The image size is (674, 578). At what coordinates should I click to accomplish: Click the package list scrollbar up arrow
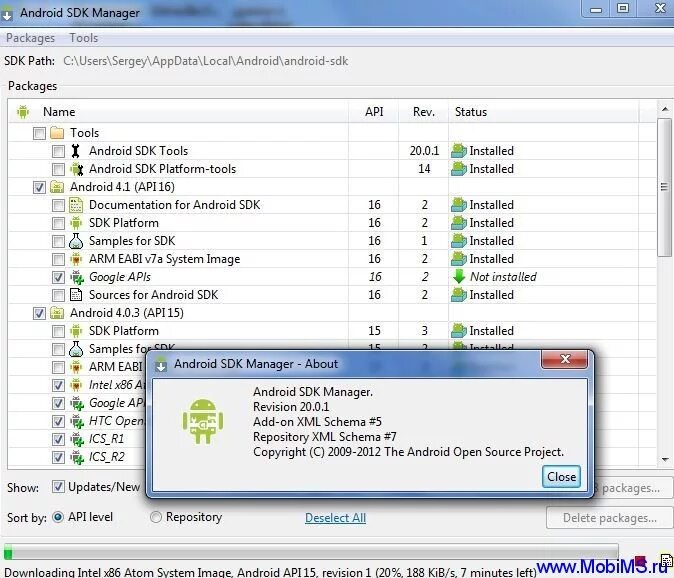click(x=665, y=109)
